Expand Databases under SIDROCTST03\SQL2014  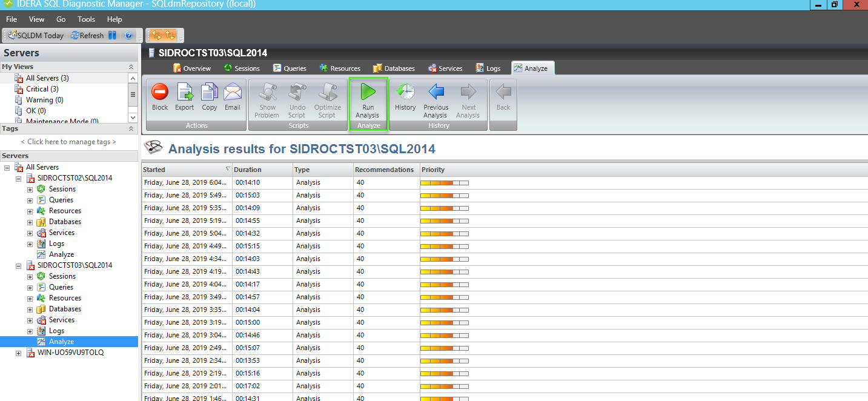click(x=30, y=310)
